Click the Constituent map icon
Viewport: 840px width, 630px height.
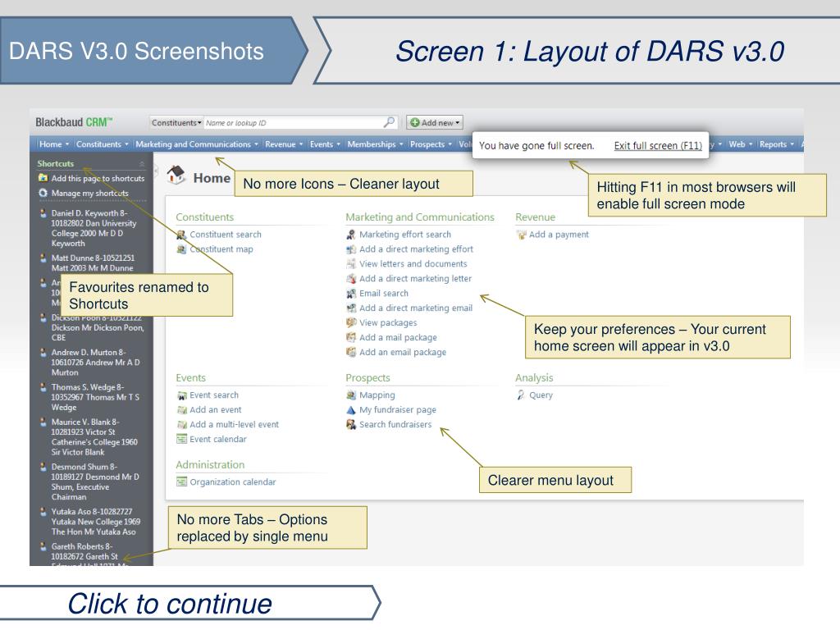click(181, 249)
